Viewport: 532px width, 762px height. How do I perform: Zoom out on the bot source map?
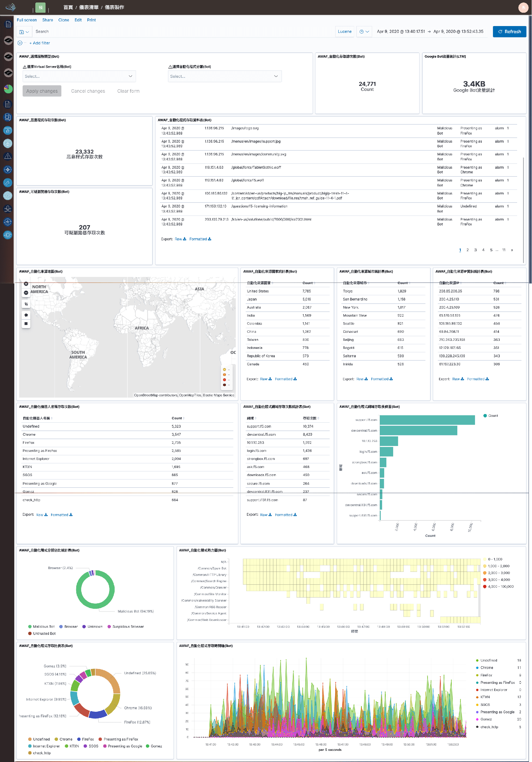[x=26, y=293]
